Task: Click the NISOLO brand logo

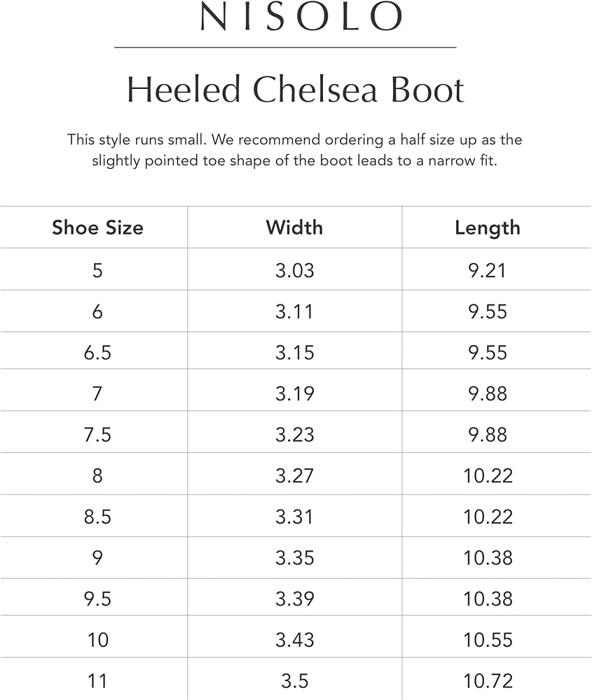Action: point(301,17)
